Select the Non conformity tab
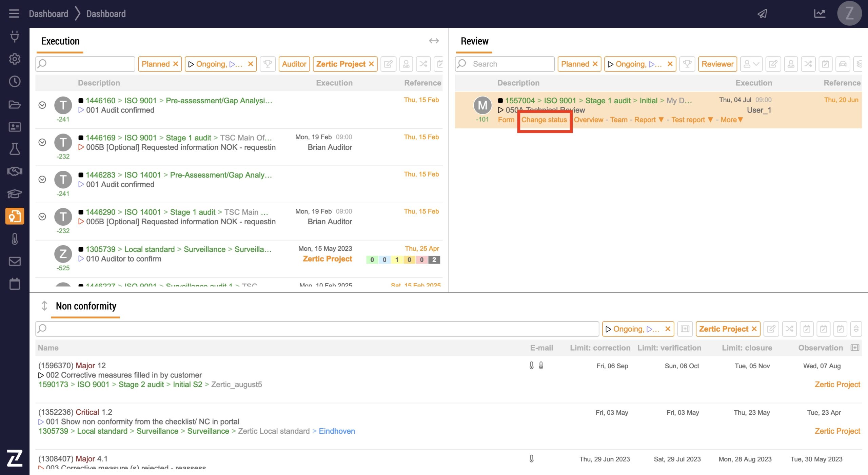 click(86, 306)
